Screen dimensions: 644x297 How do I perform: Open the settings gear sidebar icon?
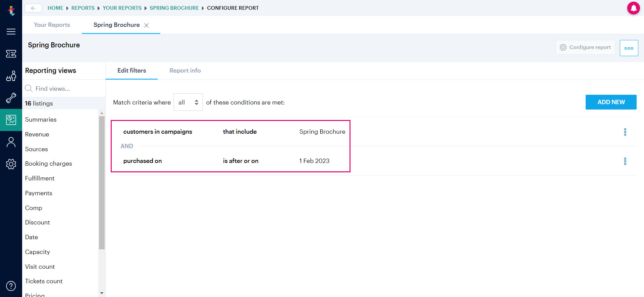(x=11, y=164)
